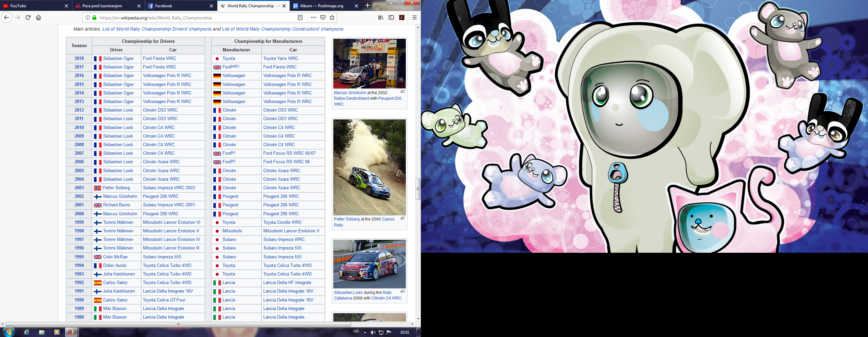Screen dimensions: 868x337
Task: Open the browser home page
Action: pos(38,17)
